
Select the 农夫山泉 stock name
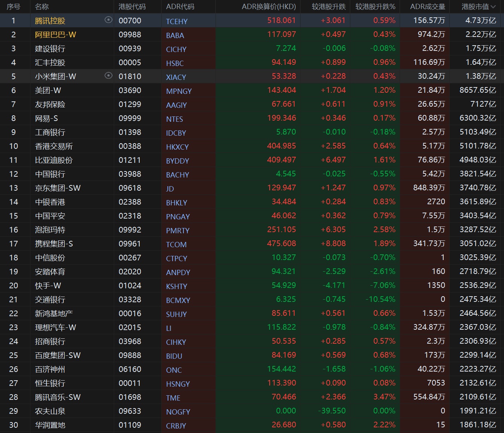click(50, 411)
